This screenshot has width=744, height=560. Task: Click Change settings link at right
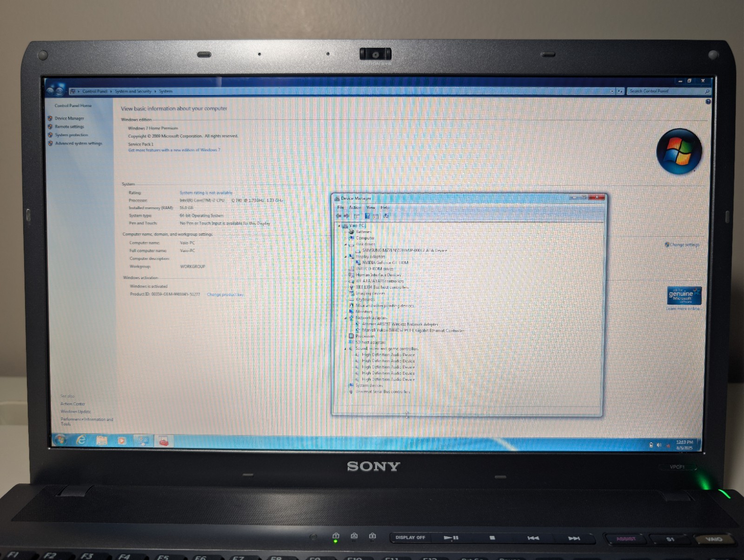tap(684, 245)
